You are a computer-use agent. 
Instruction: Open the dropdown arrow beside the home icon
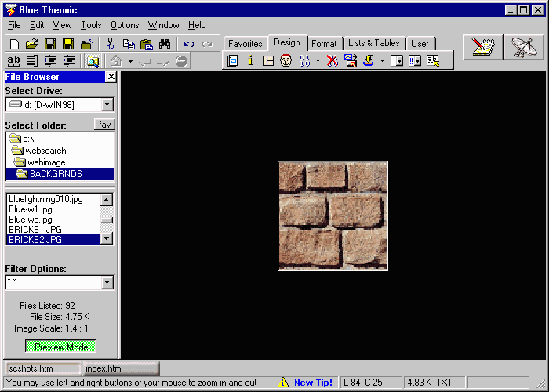(130, 62)
